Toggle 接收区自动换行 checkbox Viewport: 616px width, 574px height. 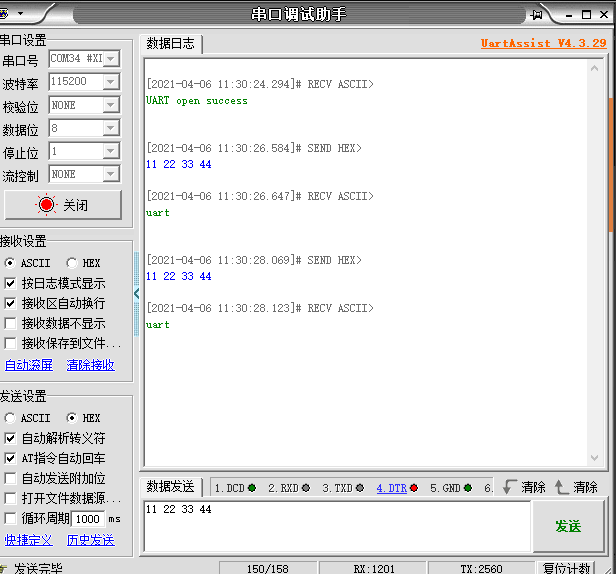10,303
